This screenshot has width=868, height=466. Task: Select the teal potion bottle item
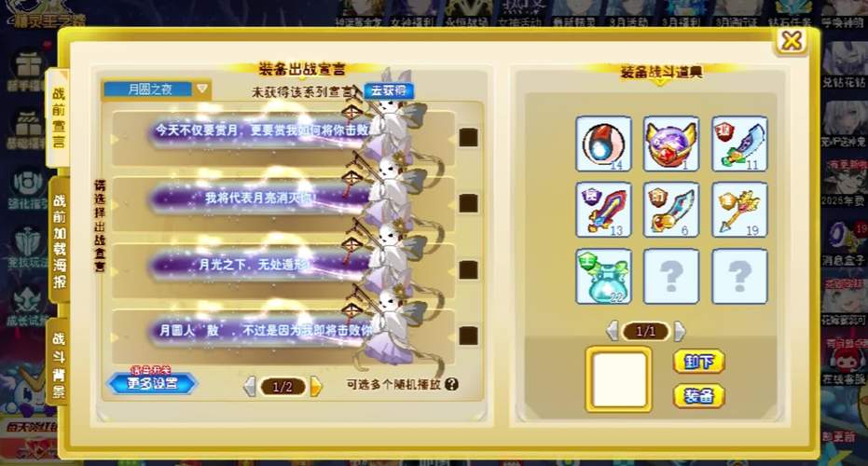[603, 277]
